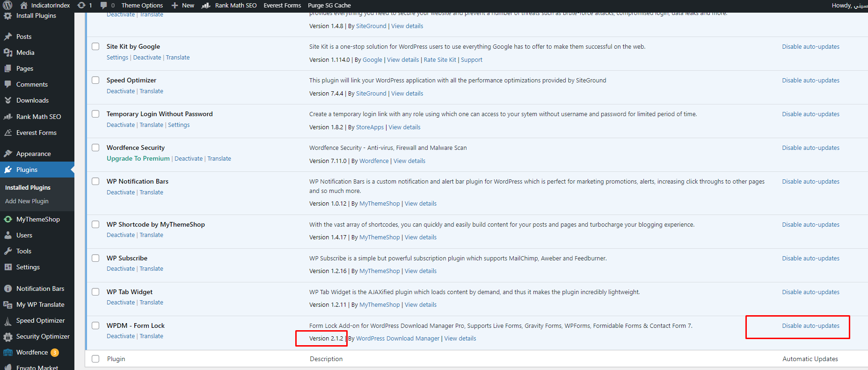Screen dimensions: 868x370
Task: Click the Plugins plug icon in sidebar
Action: (8, 170)
